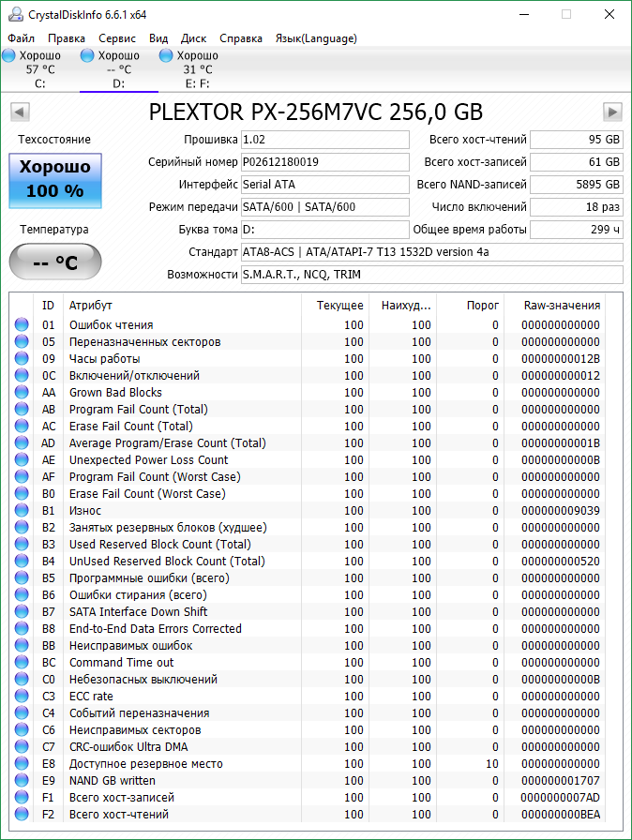Viewport: 632px width, 840px height.
Task: Click the status circle for attribute F2
Action: pos(22,814)
